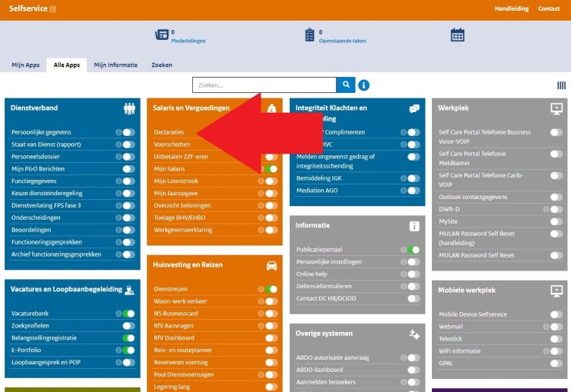Screen dimensions: 571x392
Task: Click the Integriteit Klachten chat icon
Action: tap(414, 108)
